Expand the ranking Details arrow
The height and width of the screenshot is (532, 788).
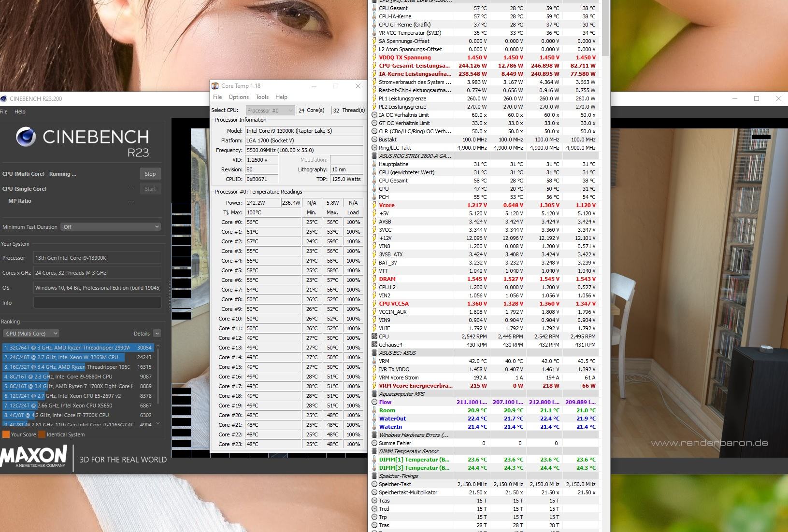pos(157,334)
